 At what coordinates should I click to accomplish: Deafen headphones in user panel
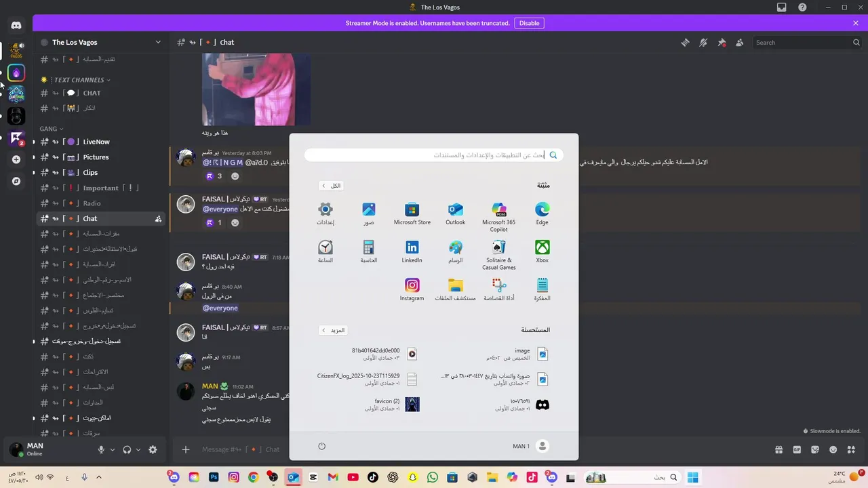click(127, 449)
